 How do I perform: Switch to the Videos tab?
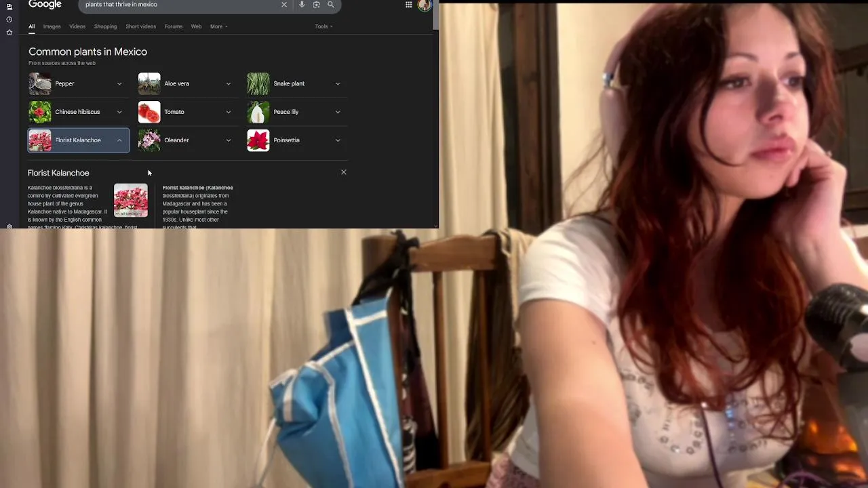(x=77, y=26)
